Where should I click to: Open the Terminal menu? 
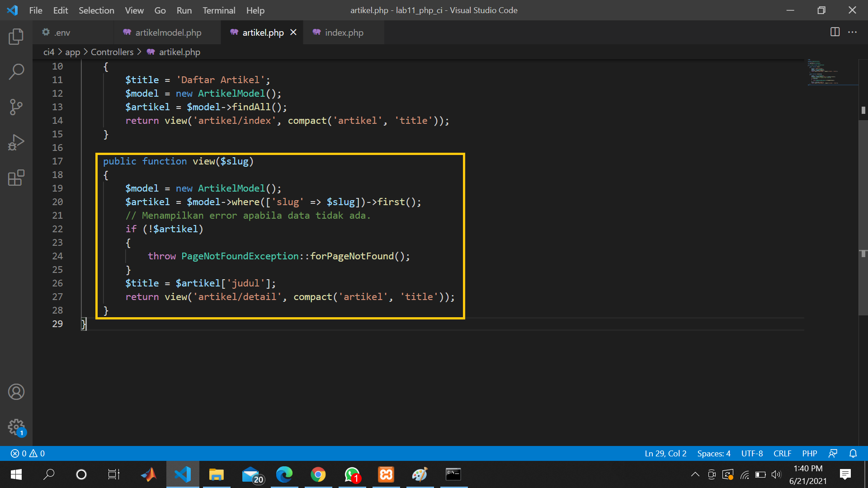point(219,10)
